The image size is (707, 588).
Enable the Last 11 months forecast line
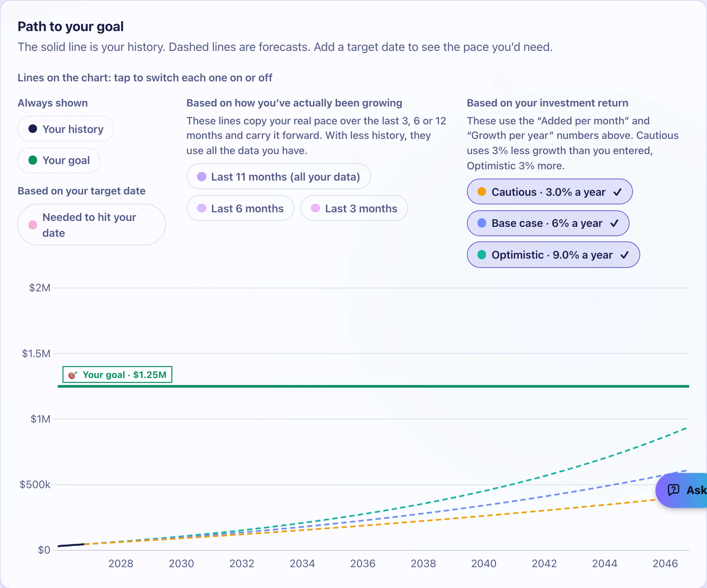point(278,177)
